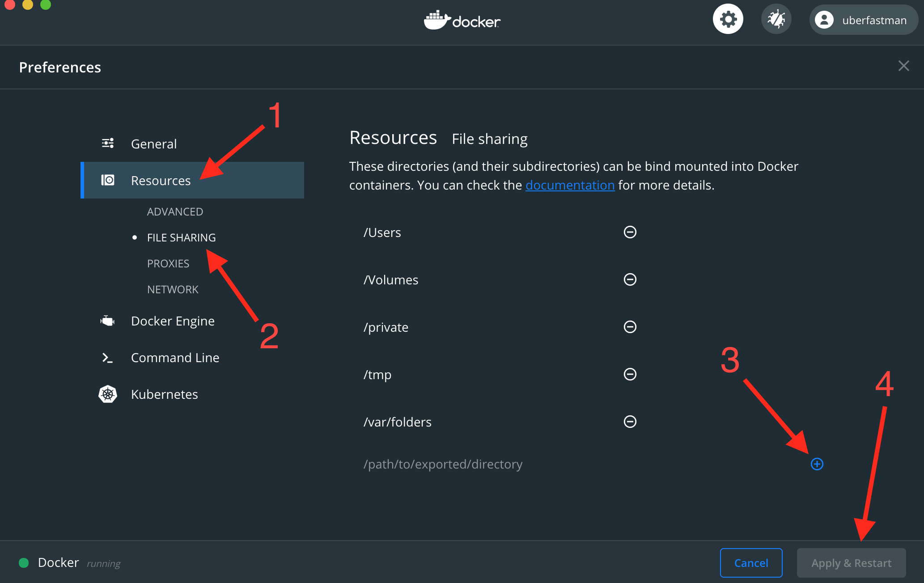The height and width of the screenshot is (583, 924).
Task: Open the General preferences section
Action: point(153,144)
